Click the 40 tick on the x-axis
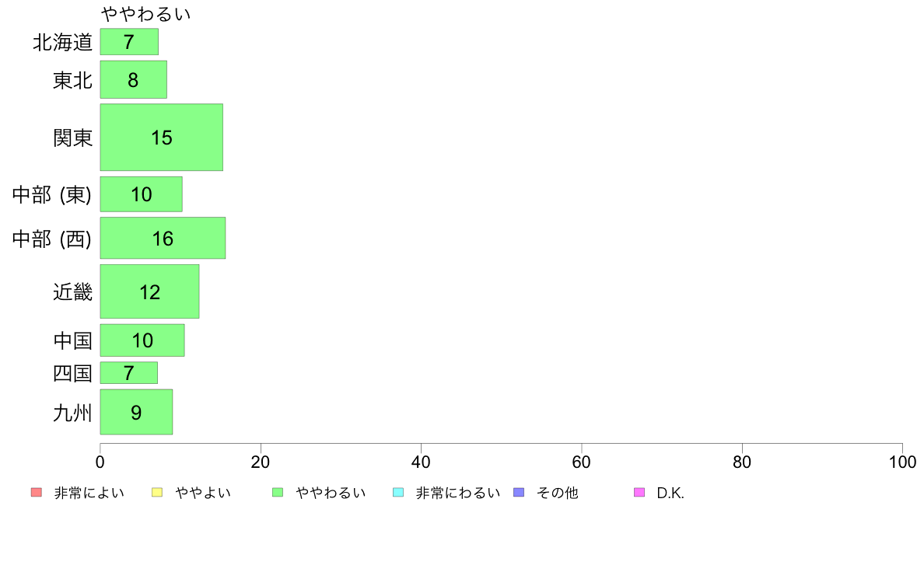 click(421, 462)
